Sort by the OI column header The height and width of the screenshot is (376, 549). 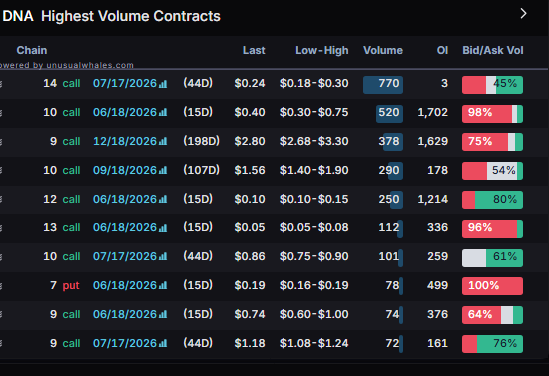(442, 50)
